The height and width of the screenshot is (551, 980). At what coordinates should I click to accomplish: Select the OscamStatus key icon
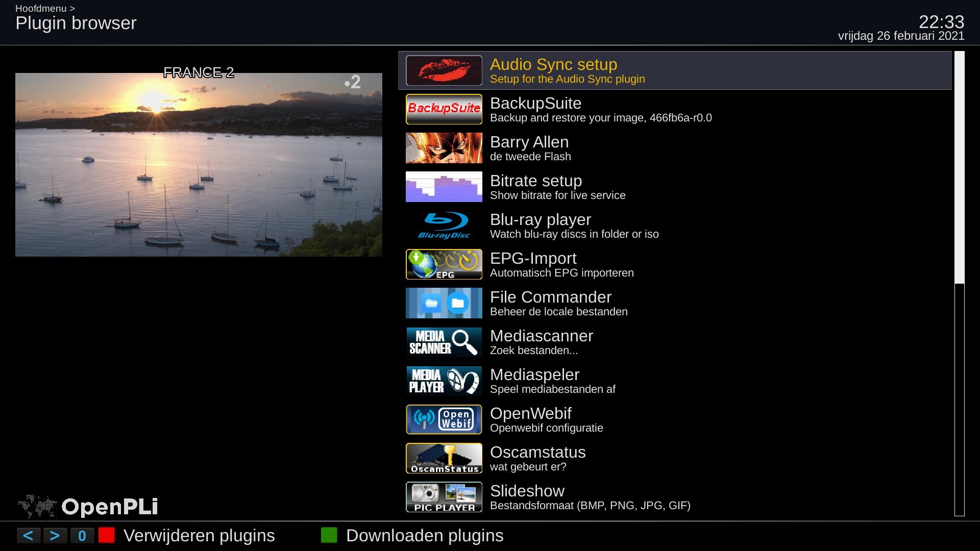[444, 458]
